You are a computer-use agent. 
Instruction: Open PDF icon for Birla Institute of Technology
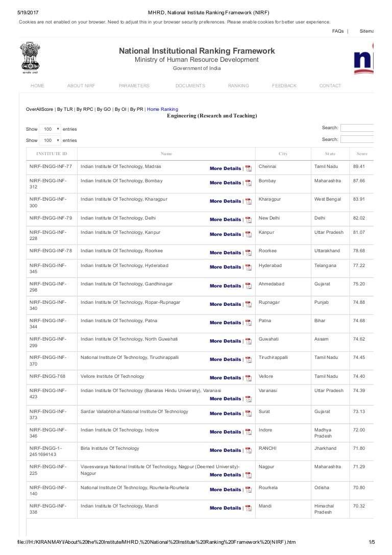(x=249, y=450)
